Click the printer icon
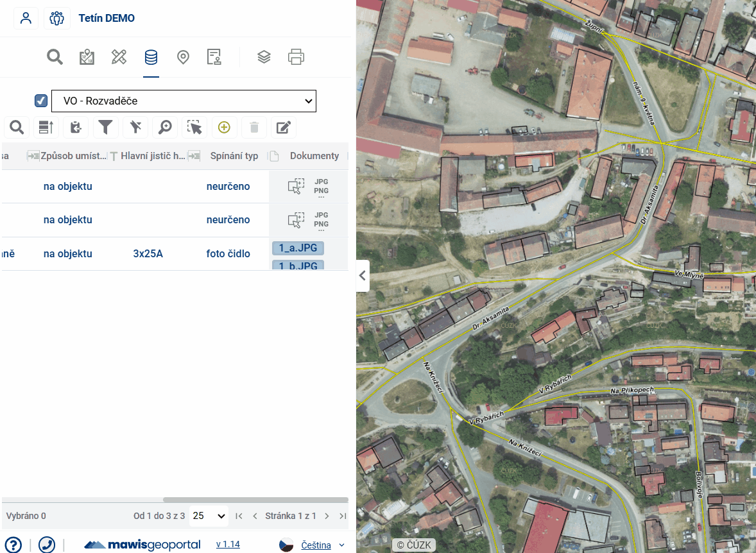The image size is (756, 553). pos(296,57)
